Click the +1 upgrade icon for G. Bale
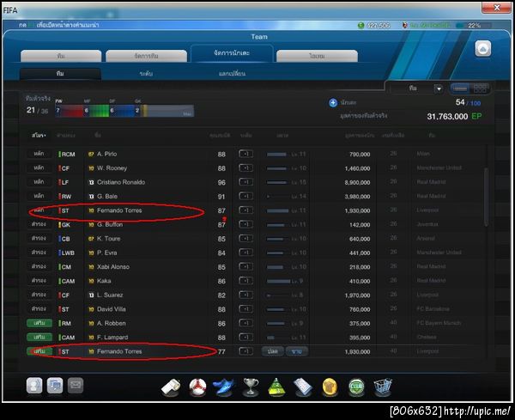 245,196
